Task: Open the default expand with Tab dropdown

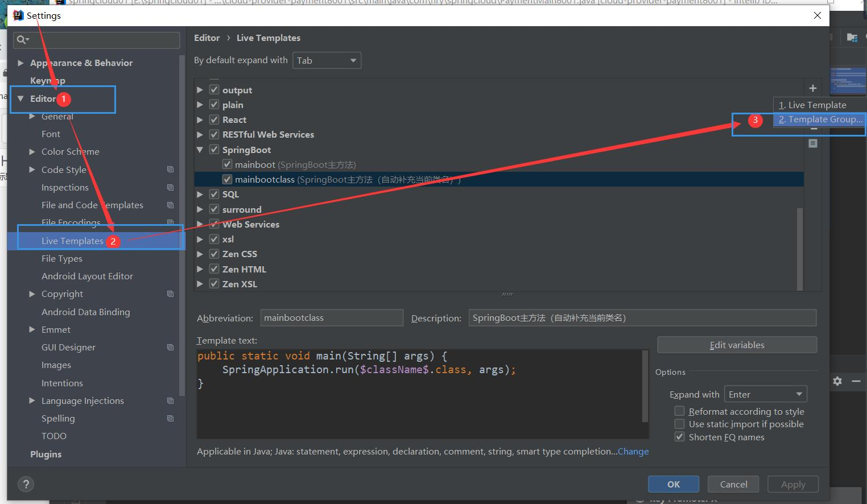Action: click(x=327, y=60)
